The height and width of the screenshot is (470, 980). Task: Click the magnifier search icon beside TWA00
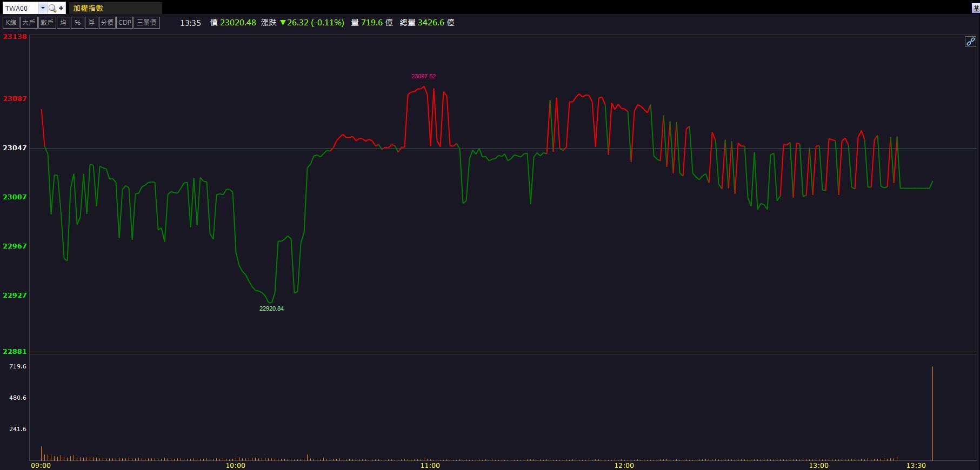coord(52,8)
